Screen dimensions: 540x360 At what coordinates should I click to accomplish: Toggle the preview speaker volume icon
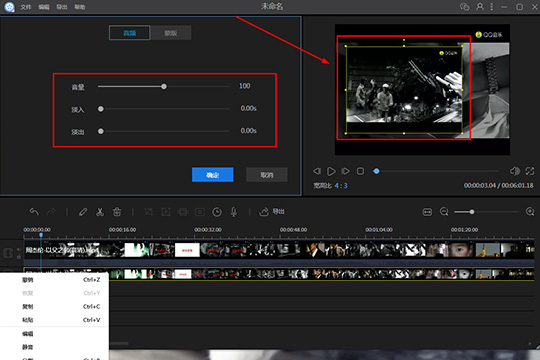[x=515, y=171]
